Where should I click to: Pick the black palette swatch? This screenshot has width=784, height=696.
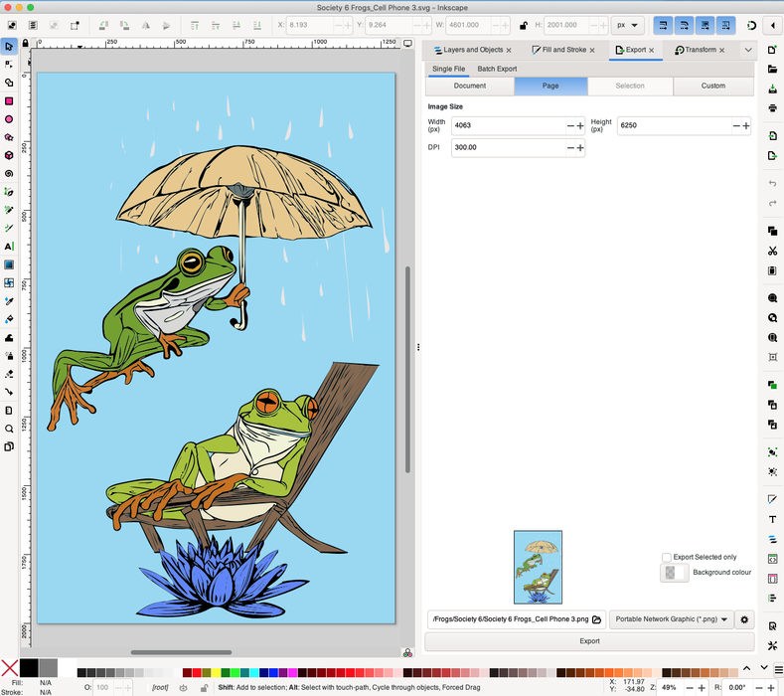pyautogui.click(x=29, y=668)
